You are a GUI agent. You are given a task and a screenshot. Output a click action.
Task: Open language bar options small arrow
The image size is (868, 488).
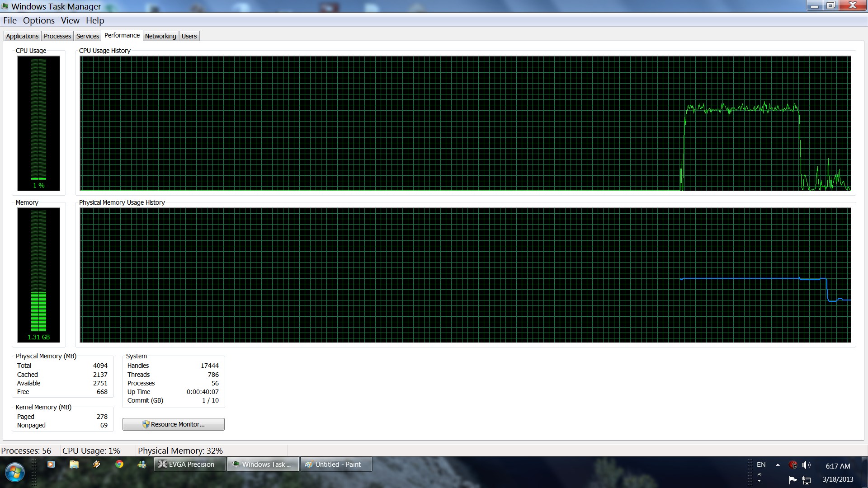pyautogui.click(x=759, y=480)
